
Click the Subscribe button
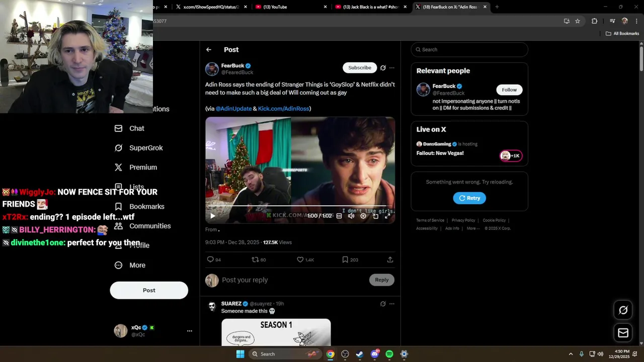point(360,68)
